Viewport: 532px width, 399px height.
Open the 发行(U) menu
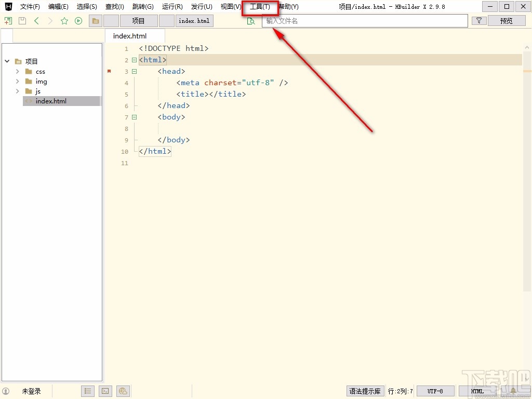point(202,7)
